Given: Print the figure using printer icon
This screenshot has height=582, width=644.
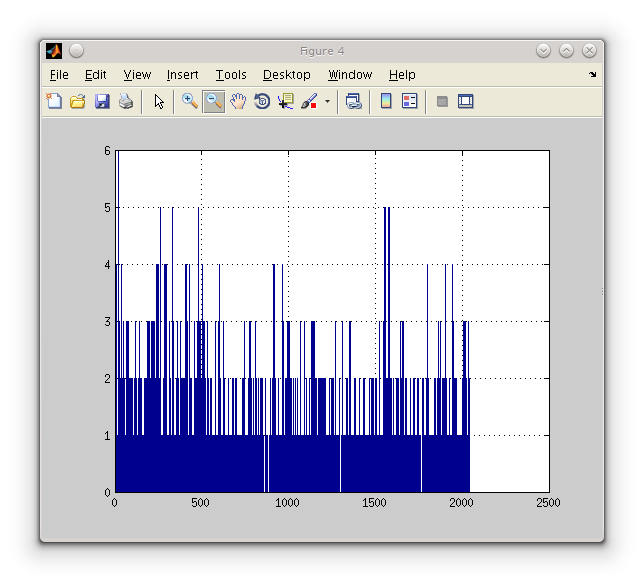Looking at the screenshot, I should coord(126,101).
